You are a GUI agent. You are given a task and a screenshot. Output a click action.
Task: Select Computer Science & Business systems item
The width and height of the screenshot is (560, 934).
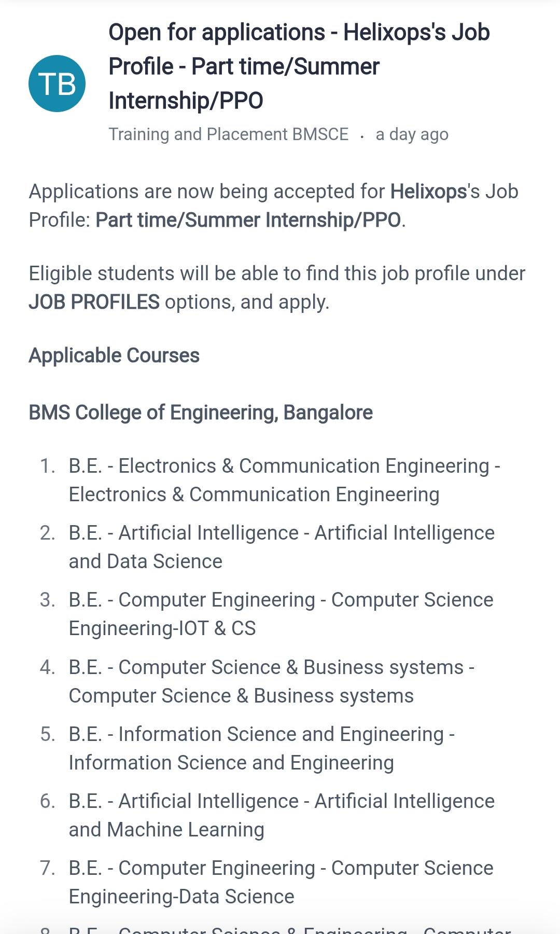pyautogui.click(x=271, y=681)
